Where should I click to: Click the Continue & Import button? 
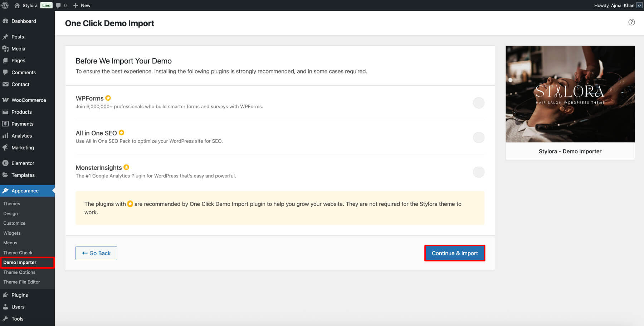[454, 253]
